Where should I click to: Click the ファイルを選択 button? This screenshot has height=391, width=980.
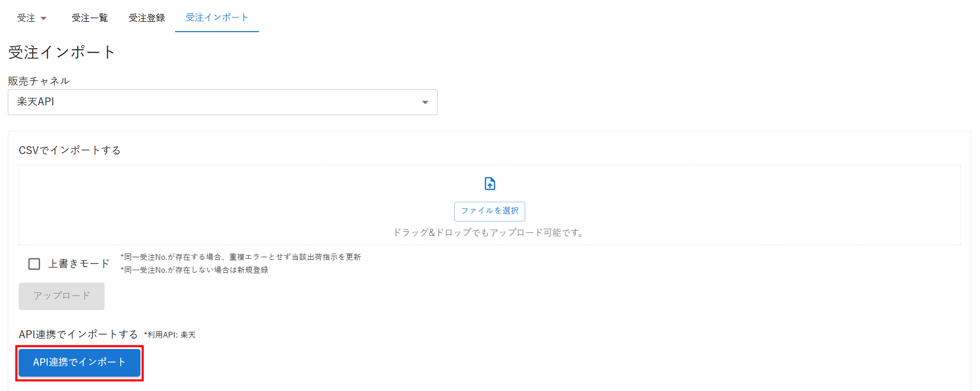489,211
